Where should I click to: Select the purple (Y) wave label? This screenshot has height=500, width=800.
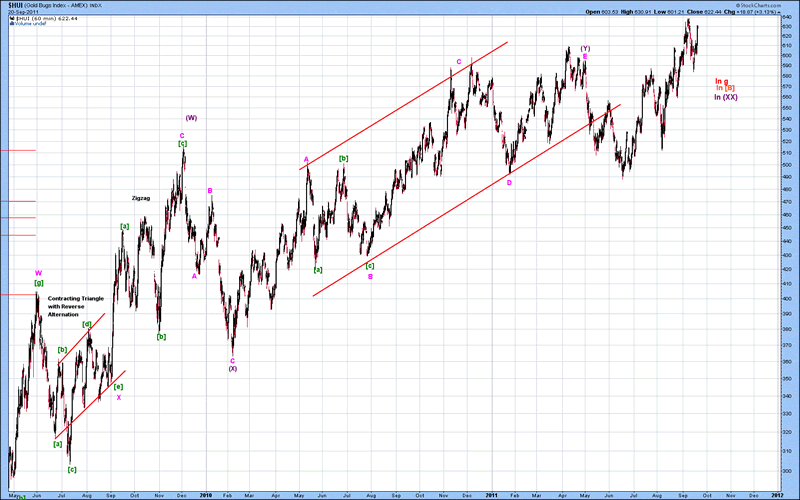584,48
